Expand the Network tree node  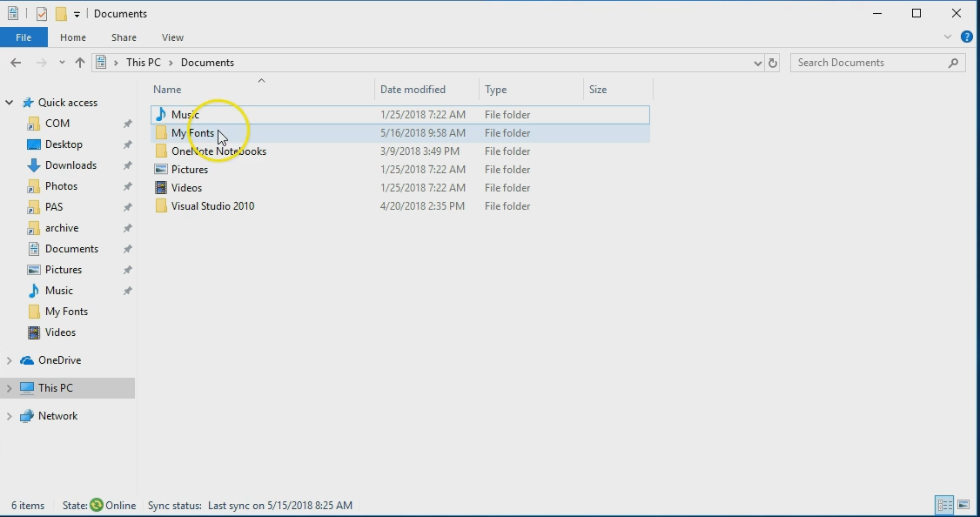pos(9,416)
